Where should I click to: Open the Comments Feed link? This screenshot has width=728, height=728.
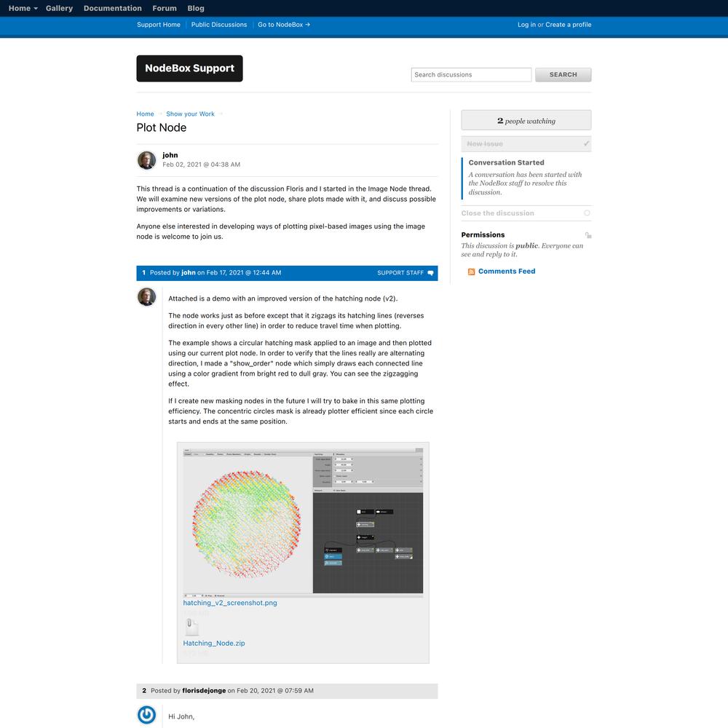click(x=507, y=271)
